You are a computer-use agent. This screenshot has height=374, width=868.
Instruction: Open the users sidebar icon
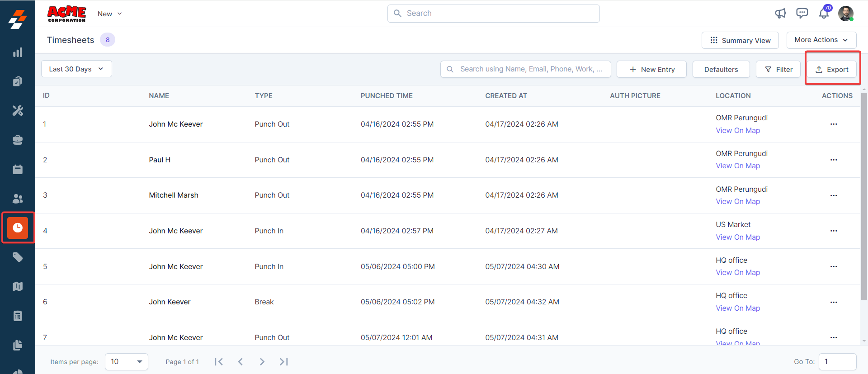point(18,199)
